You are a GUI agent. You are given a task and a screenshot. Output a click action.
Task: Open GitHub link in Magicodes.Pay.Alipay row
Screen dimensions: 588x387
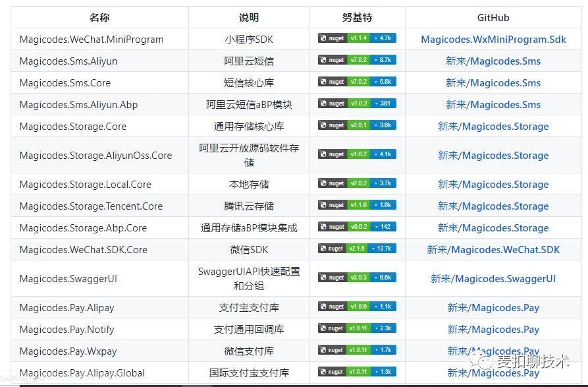[493, 308]
